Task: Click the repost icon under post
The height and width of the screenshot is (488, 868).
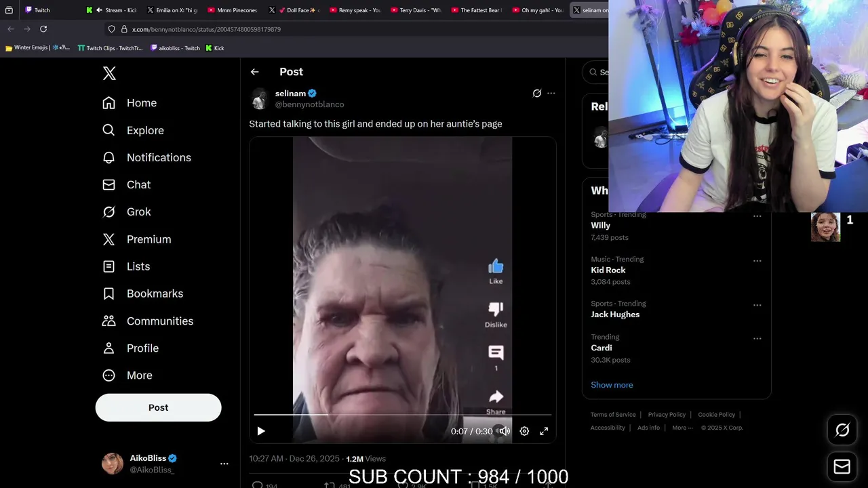Action: coord(330,485)
